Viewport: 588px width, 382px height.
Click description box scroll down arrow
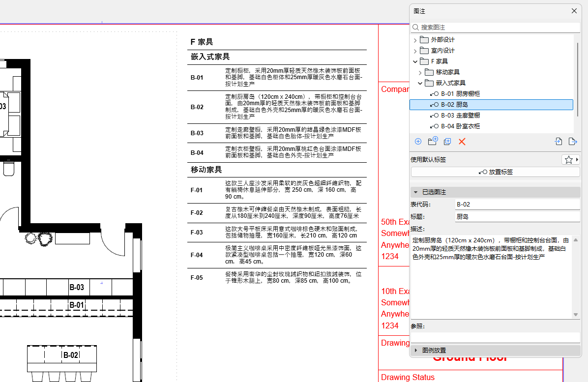tap(576, 315)
